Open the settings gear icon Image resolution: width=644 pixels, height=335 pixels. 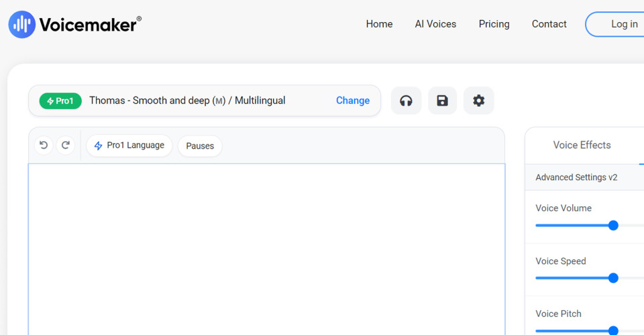pos(478,100)
